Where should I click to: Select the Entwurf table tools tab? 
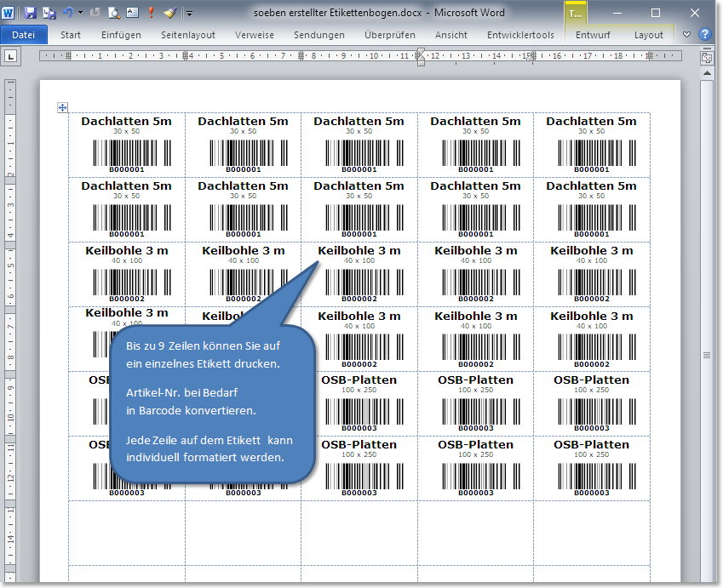[593, 35]
